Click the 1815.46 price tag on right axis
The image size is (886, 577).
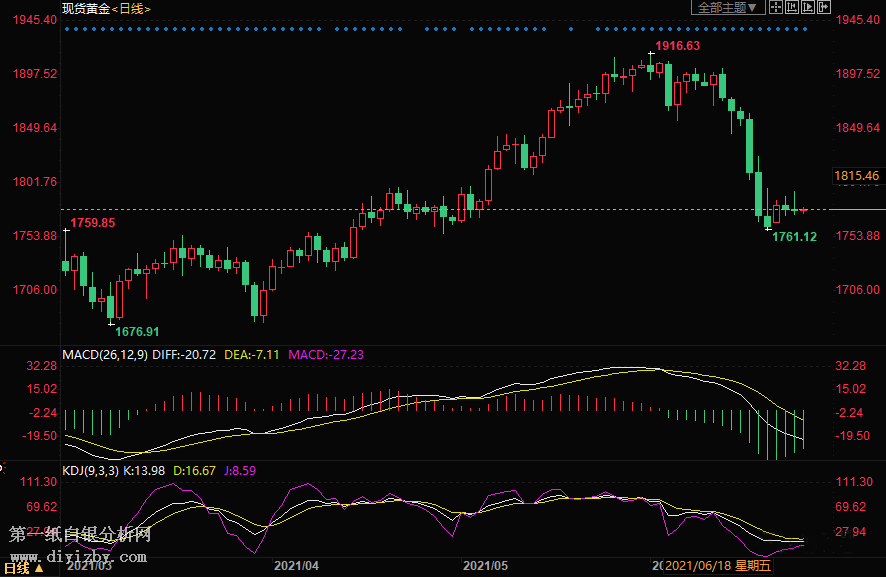(856, 176)
